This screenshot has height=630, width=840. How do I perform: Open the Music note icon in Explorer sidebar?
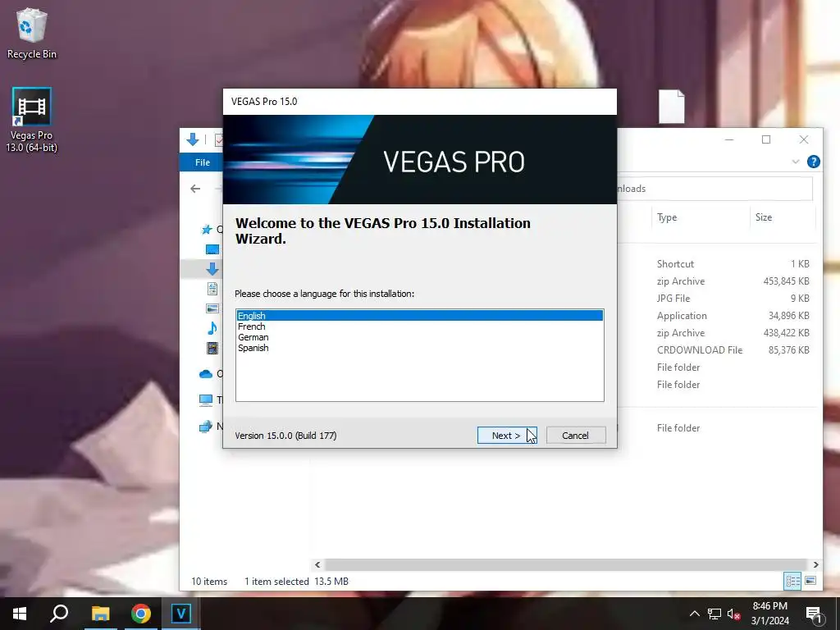click(x=212, y=328)
